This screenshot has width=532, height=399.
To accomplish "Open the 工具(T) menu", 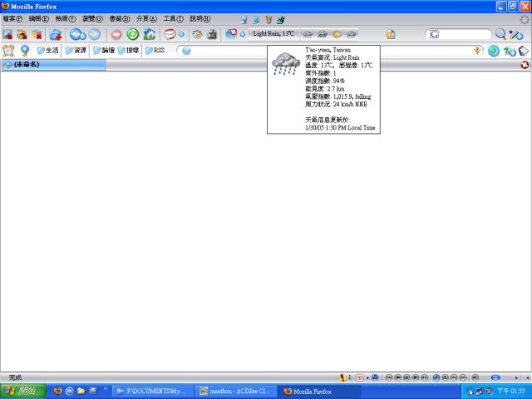I will tap(174, 19).
